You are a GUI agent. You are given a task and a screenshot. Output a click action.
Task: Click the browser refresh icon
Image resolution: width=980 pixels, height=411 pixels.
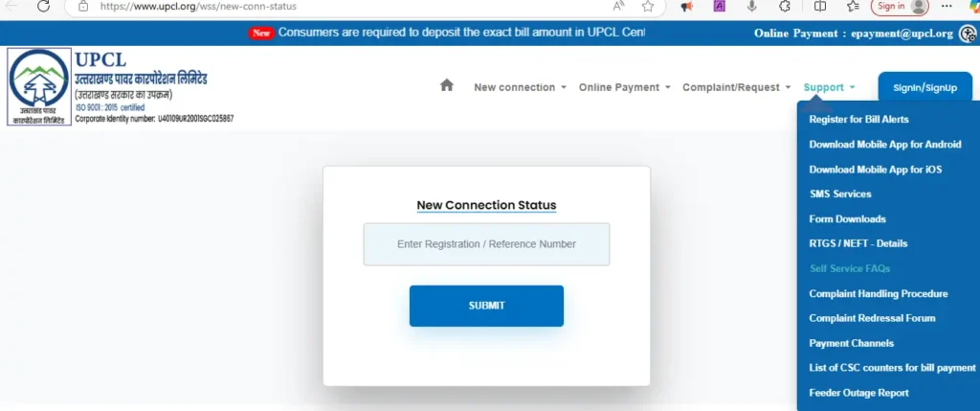43,7
